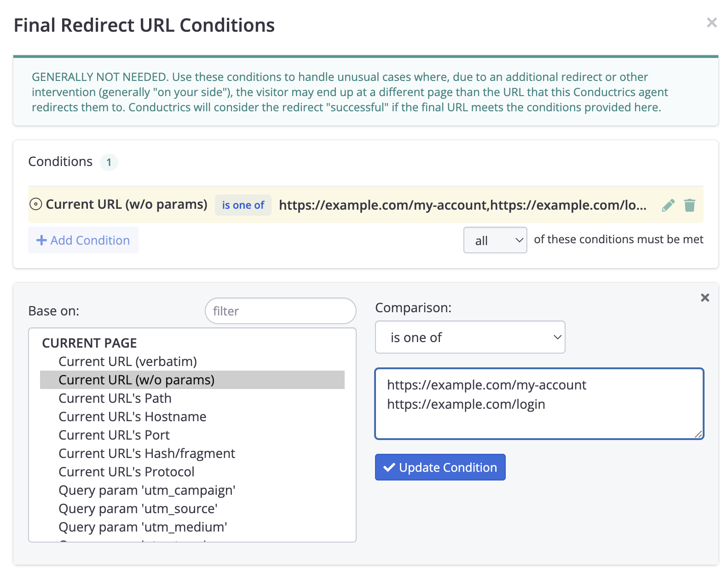The image size is (728, 572).
Task: Select Current URL (w/o params) option
Action: click(x=137, y=380)
